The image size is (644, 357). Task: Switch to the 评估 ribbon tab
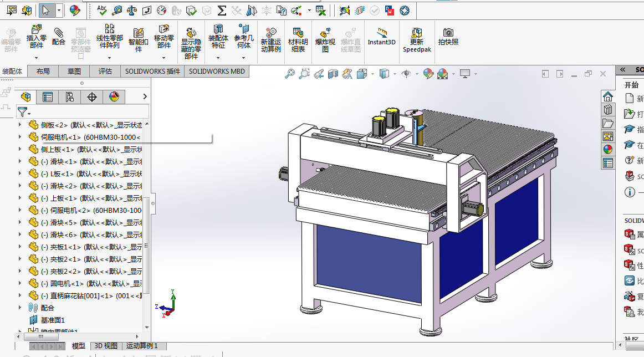pos(105,72)
